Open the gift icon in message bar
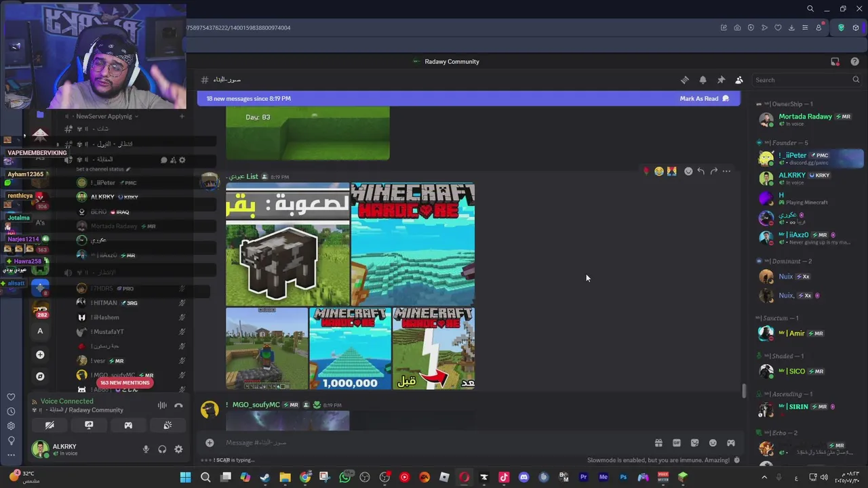868x488 pixels. pyautogui.click(x=658, y=443)
